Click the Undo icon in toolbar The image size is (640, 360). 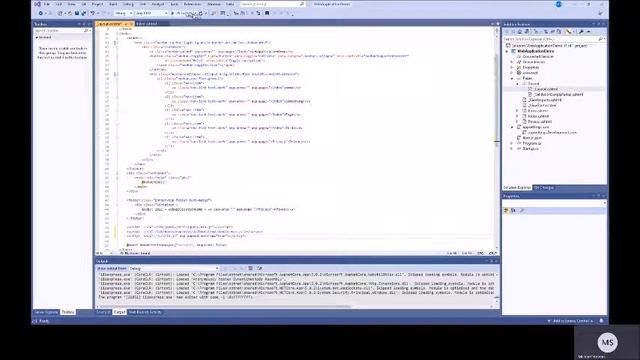click(93, 13)
